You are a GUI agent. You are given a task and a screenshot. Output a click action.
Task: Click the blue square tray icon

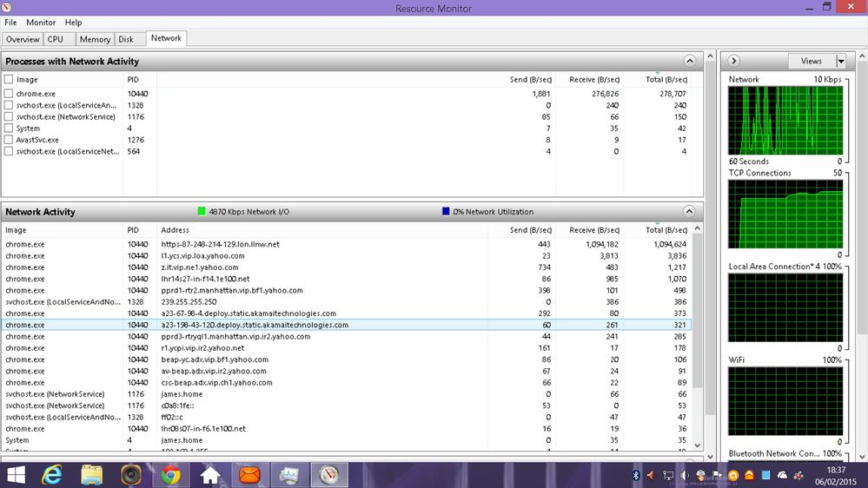765,475
